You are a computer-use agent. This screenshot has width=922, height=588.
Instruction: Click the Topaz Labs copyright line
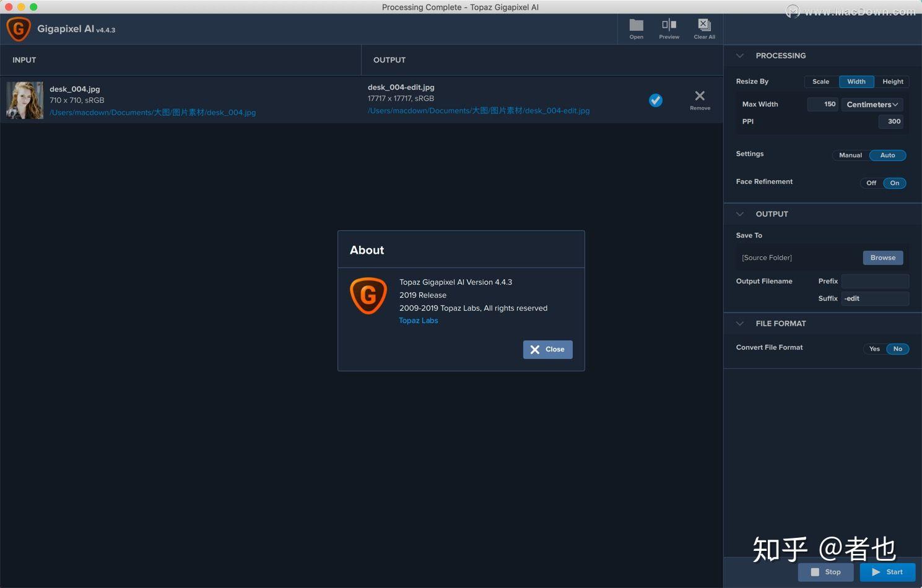[473, 308]
